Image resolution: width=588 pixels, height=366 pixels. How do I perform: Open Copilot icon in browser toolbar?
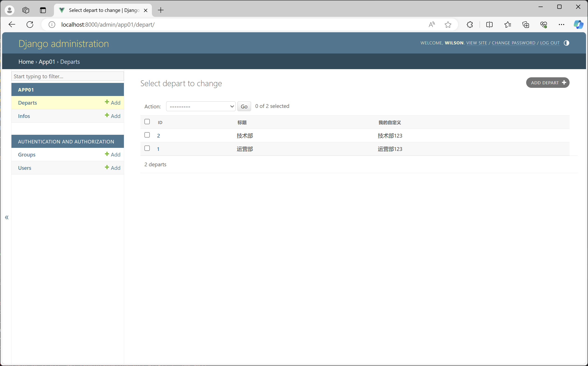coord(578,25)
